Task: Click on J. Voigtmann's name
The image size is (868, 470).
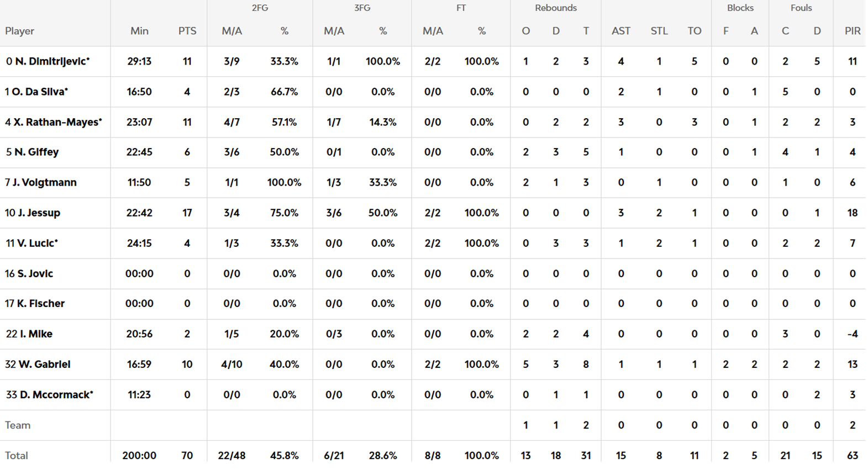Action: tap(44, 182)
